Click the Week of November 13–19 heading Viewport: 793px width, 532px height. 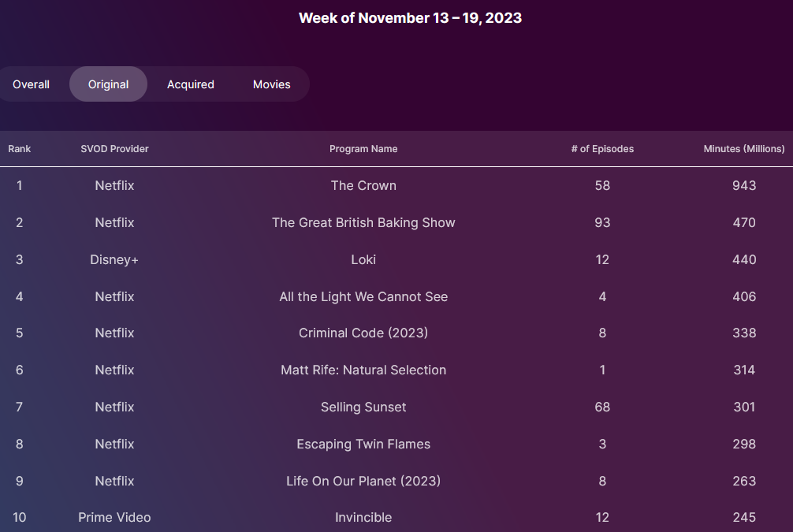click(x=410, y=18)
